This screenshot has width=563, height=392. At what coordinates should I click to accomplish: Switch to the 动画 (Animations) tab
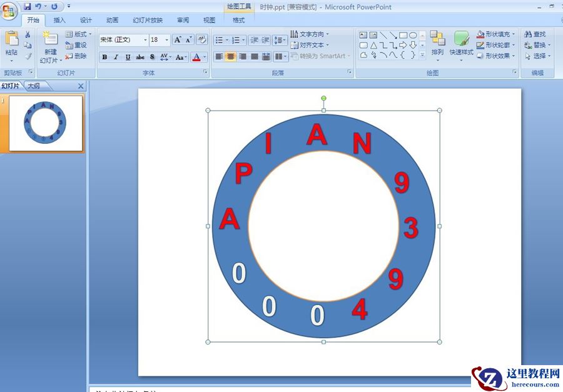(x=113, y=20)
